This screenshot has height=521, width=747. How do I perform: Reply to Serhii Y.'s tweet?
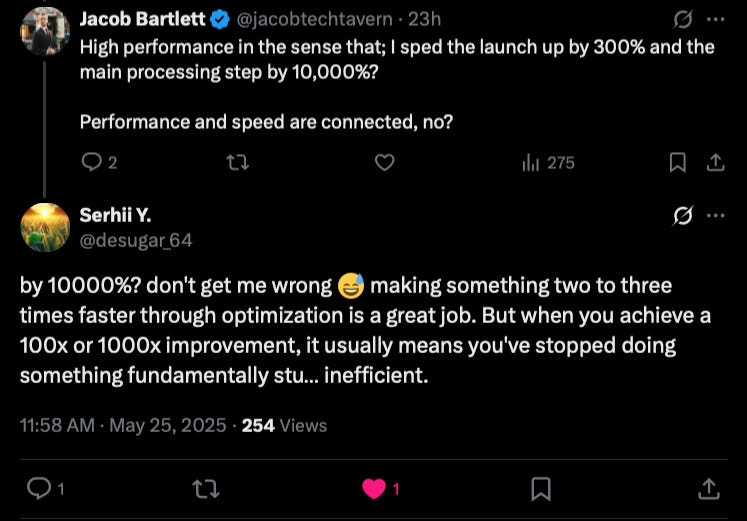click(39, 488)
